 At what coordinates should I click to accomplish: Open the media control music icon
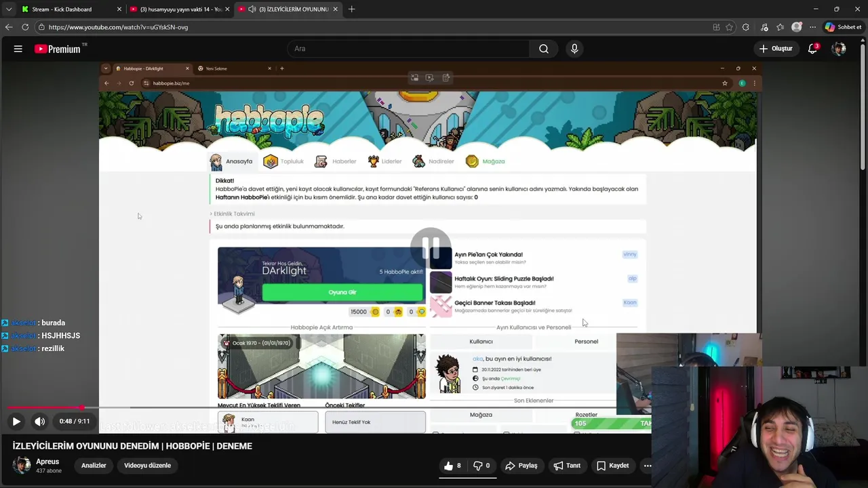[x=764, y=27]
